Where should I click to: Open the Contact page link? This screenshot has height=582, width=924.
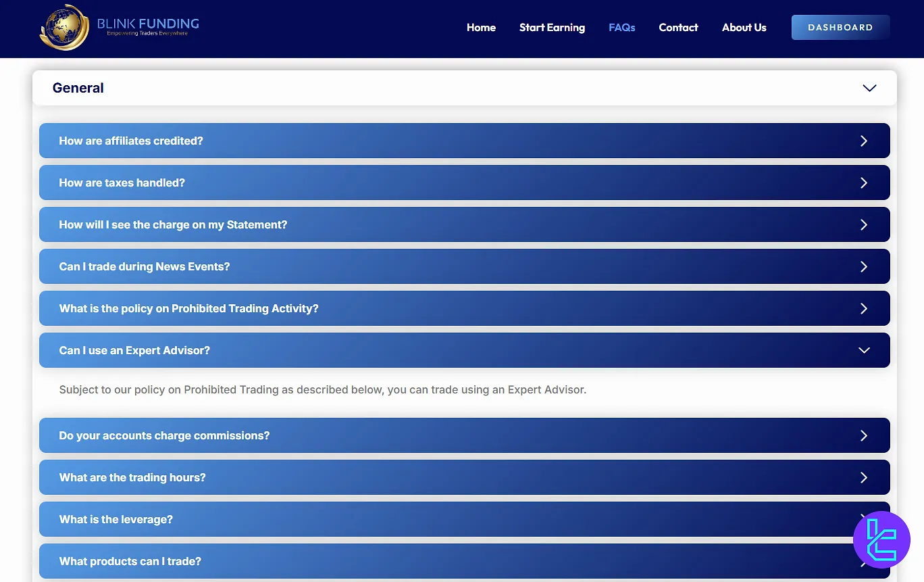pyautogui.click(x=678, y=28)
